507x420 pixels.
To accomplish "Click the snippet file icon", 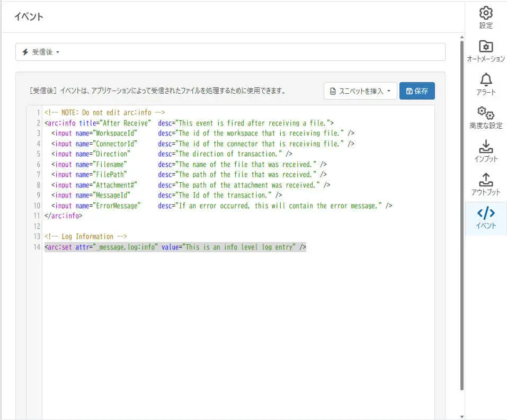I will pos(332,91).
